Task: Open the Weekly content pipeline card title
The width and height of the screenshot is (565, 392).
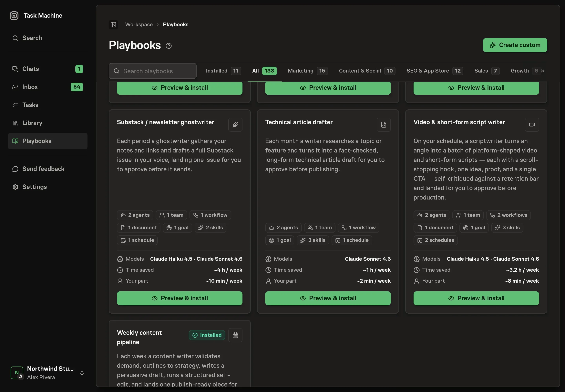Action: click(139, 337)
